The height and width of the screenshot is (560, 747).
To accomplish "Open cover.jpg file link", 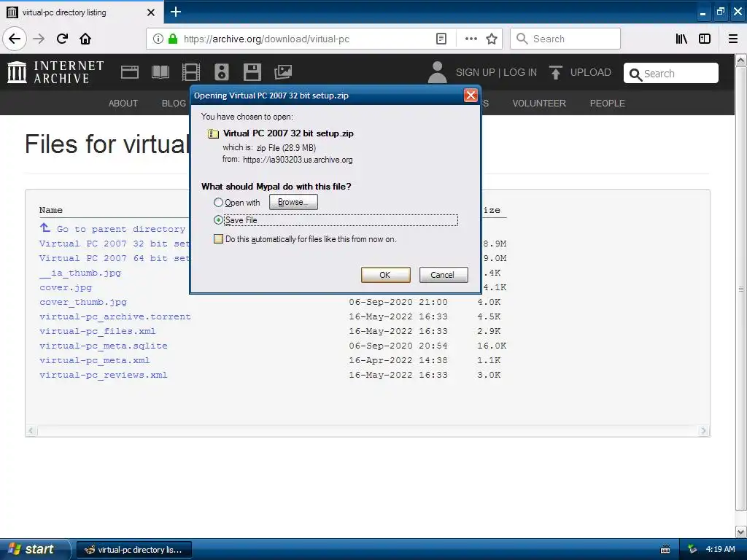I will tap(66, 287).
